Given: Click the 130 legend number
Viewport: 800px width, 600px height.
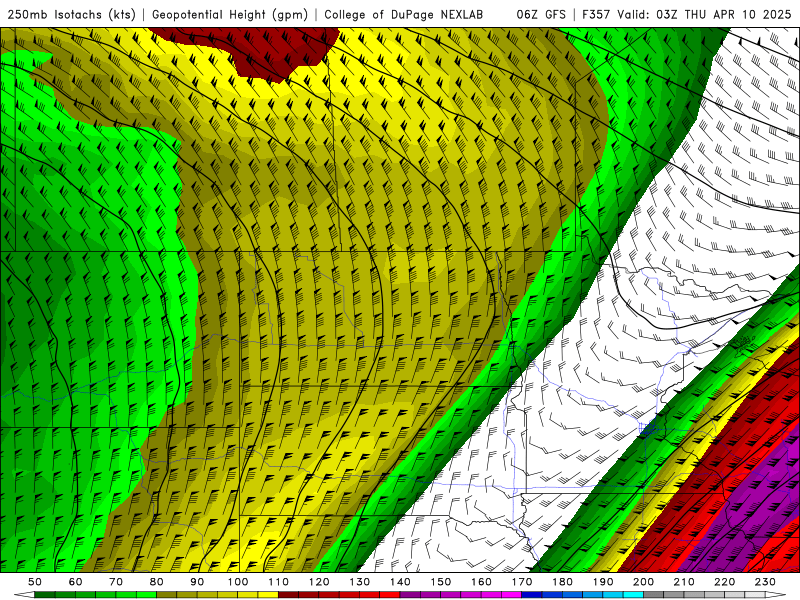Looking at the screenshot, I should click(x=360, y=582).
